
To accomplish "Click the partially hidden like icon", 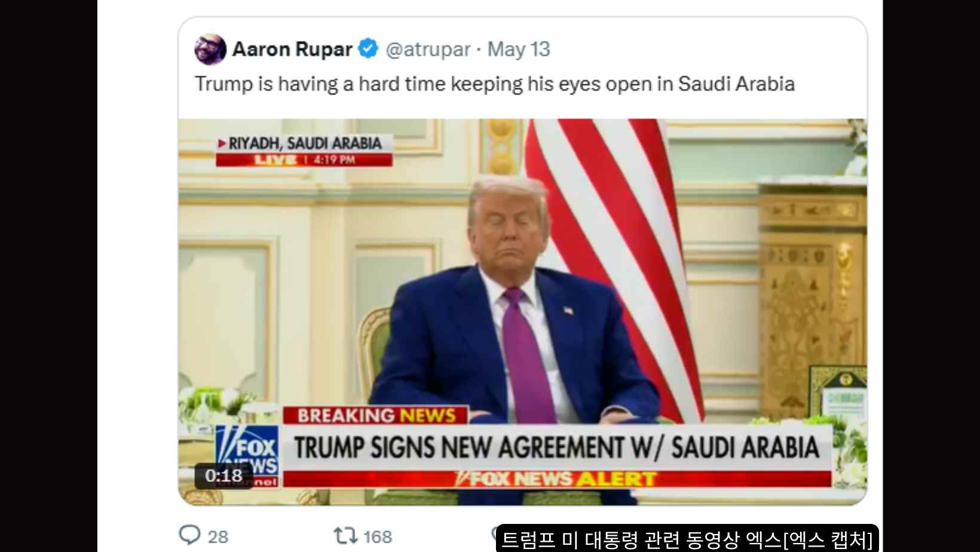I will [x=494, y=530].
